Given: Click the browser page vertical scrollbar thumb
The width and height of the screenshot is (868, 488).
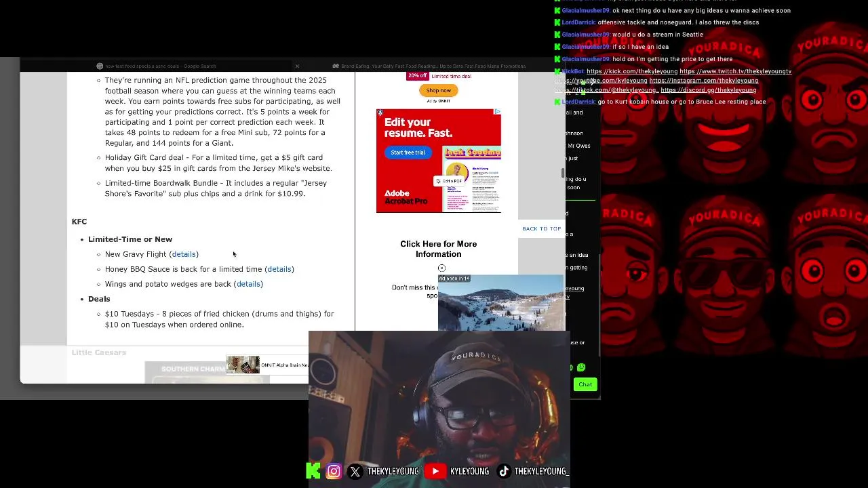Looking at the screenshot, I should [563, 173].
